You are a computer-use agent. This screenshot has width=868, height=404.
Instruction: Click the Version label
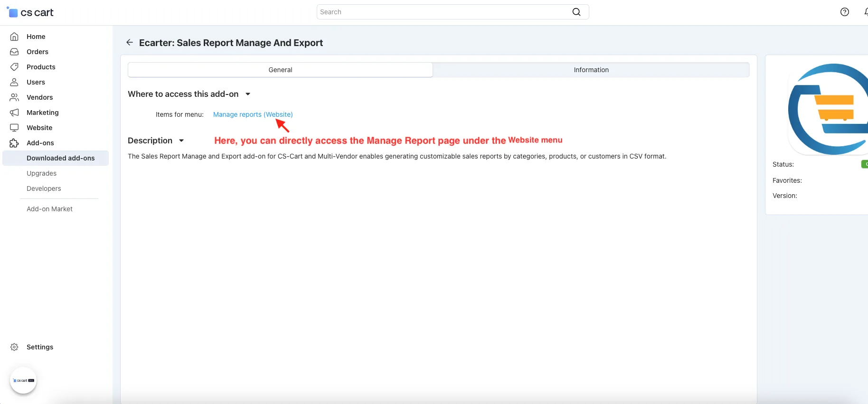point(784,196)
